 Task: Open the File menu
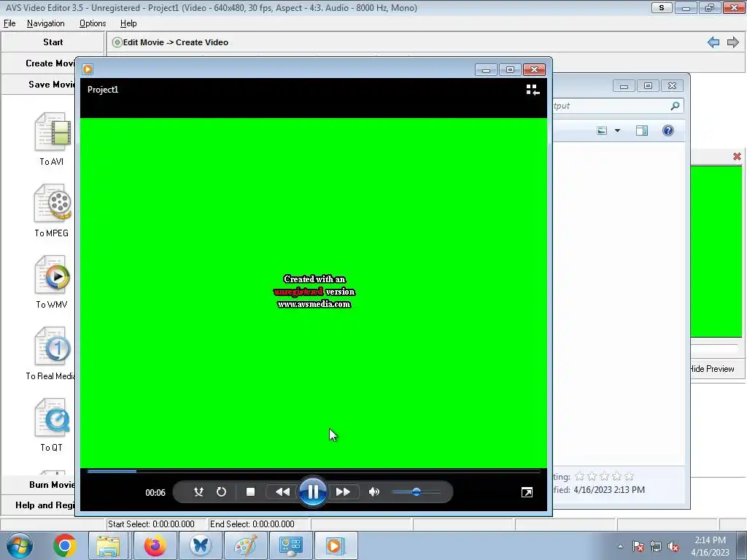(x=9, y=23)
